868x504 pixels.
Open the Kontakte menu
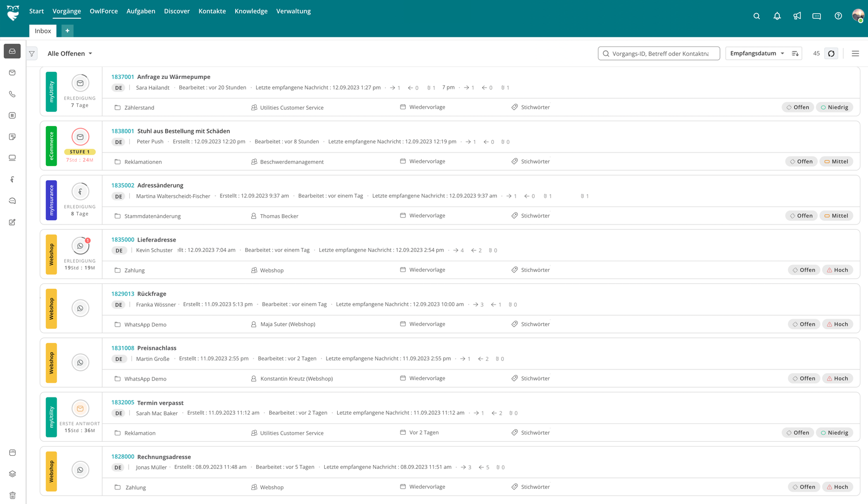tap(212, 11)
